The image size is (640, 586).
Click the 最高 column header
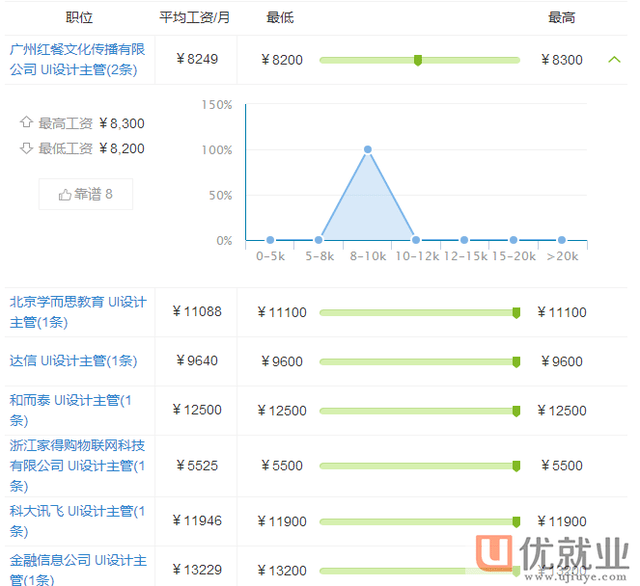coord(562,18)
